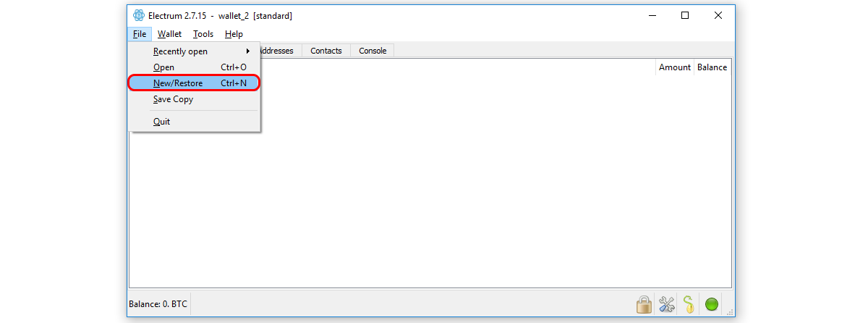Quit Electrum via the File menu
868x323 pixels.
pos(194,122)
